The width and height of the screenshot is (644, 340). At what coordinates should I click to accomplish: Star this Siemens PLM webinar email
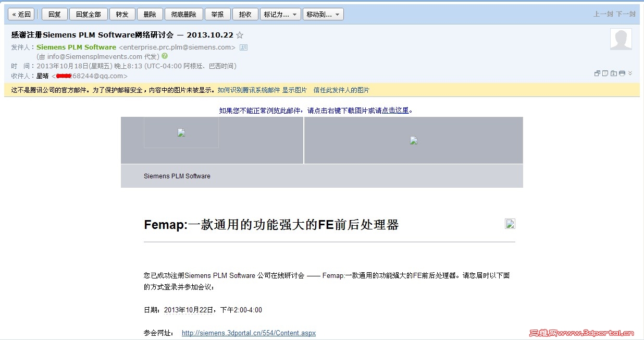click(x=240, y=35)
